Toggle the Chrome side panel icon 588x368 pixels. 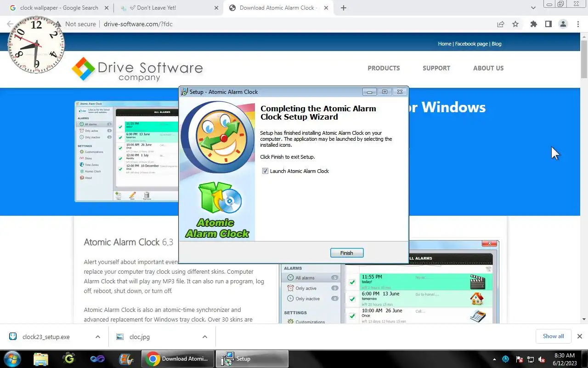click(x=548, y=24)
